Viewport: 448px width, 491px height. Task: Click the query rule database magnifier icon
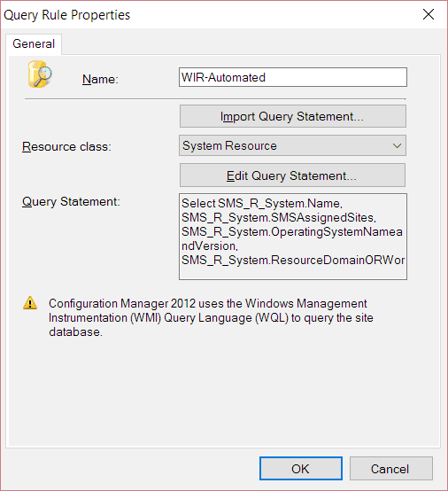pyautogui.click(x=40, y=74)
